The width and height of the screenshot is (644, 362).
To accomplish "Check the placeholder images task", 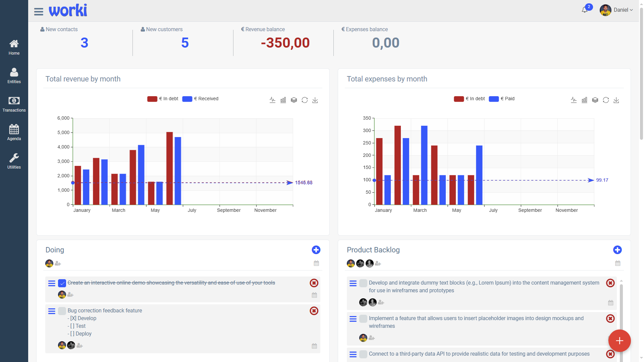I will (x=363, y=319).
